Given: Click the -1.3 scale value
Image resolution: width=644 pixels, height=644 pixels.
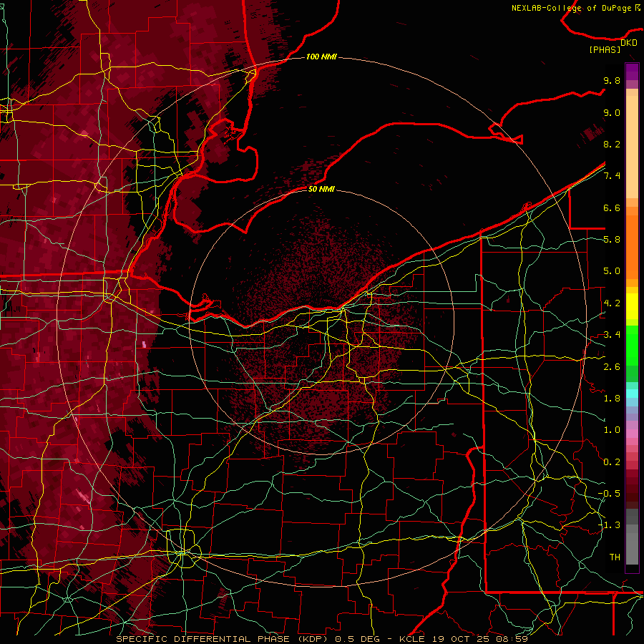Looking at the screenshot, I should point(609,525).
